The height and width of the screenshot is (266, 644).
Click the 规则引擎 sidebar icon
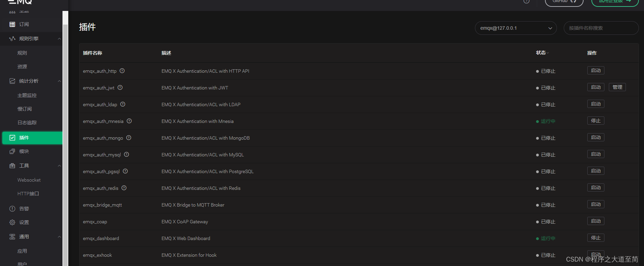click(x=12, y=39)
